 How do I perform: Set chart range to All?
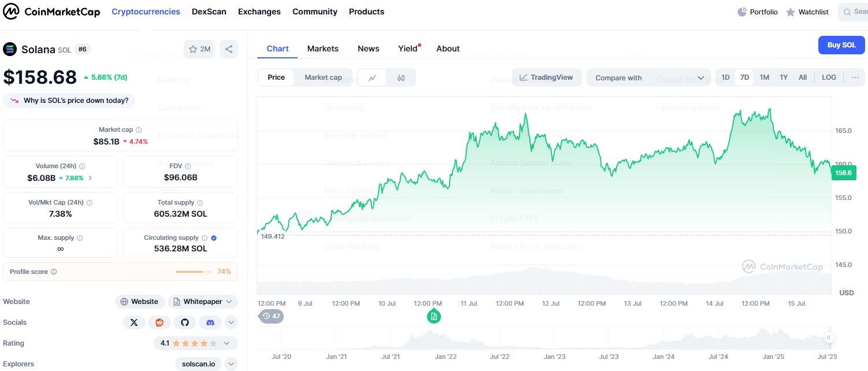click(803, 77)
